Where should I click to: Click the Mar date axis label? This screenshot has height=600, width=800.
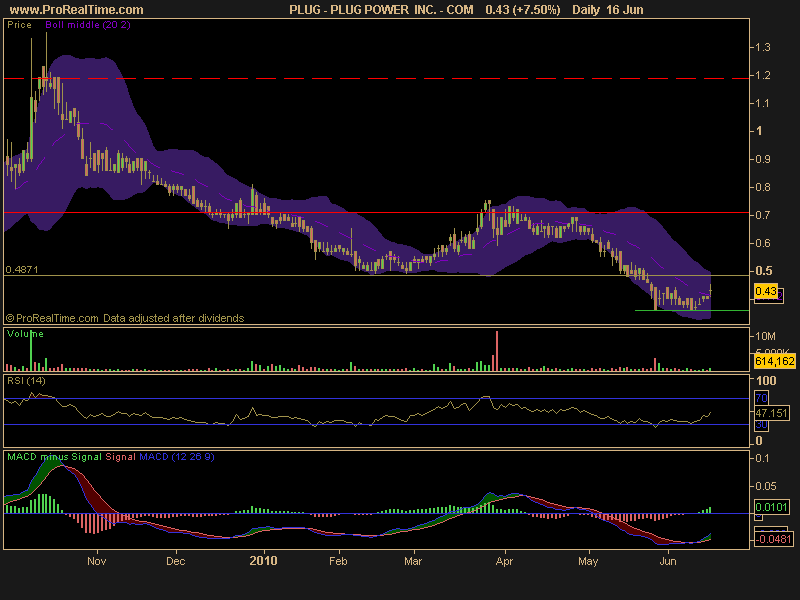point(413,561)
